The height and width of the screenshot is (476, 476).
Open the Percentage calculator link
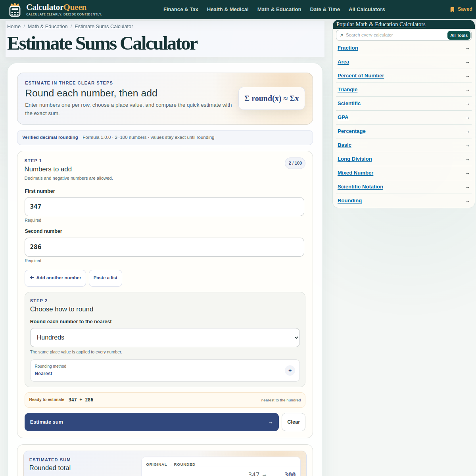(352, 131)
